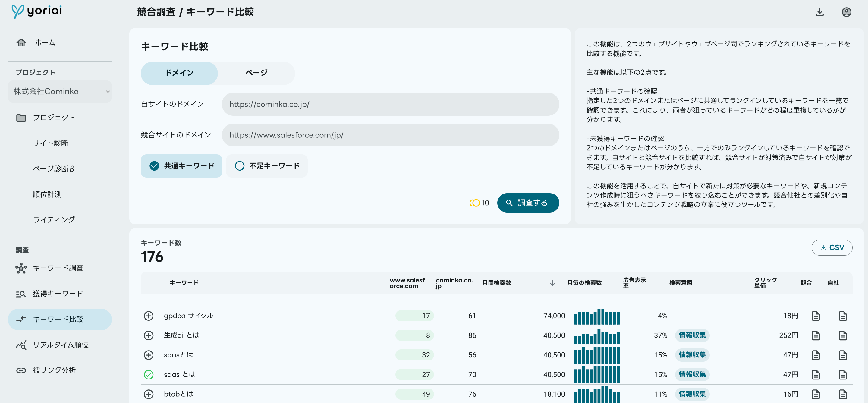Image resolution: width=868 pixels, height=403 pixels.
Task: Open the user account icon
Action: click(x=846, y=12)
